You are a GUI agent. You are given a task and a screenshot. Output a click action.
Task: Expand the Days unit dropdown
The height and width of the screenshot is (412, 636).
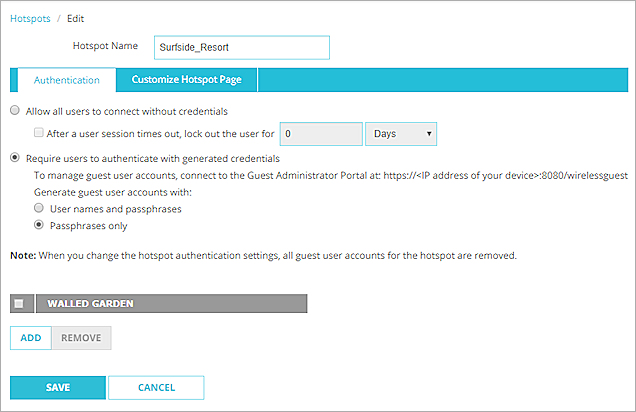pyautogui.click(x=403, y=133)
